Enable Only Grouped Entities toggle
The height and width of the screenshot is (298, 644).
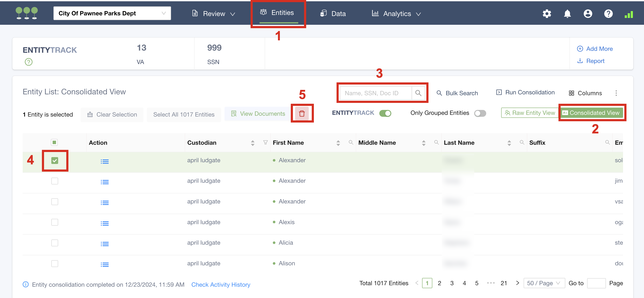[480, 113]
